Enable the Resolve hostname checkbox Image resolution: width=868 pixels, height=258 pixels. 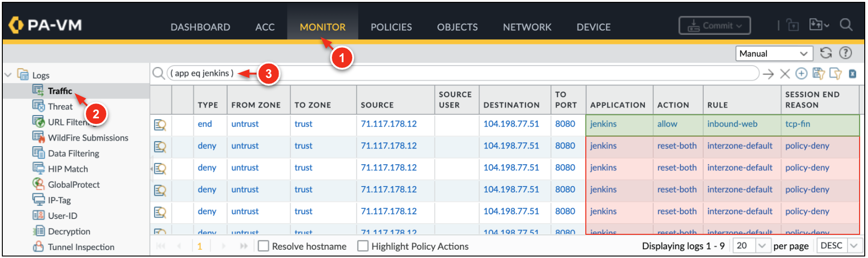263,246
